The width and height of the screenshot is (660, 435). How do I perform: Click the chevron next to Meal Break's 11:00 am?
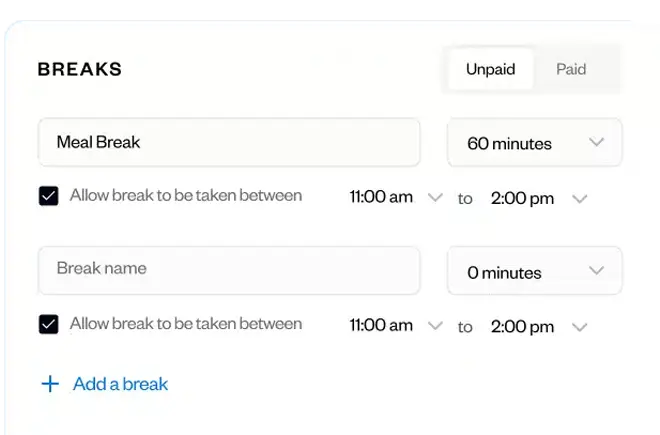pyautogui.click(x=435, y=197)
